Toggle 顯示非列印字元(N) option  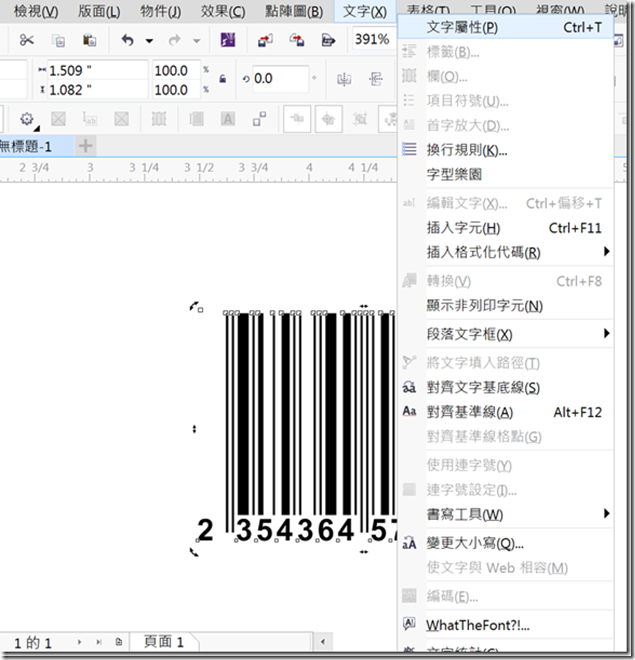[x=505, y=306]
